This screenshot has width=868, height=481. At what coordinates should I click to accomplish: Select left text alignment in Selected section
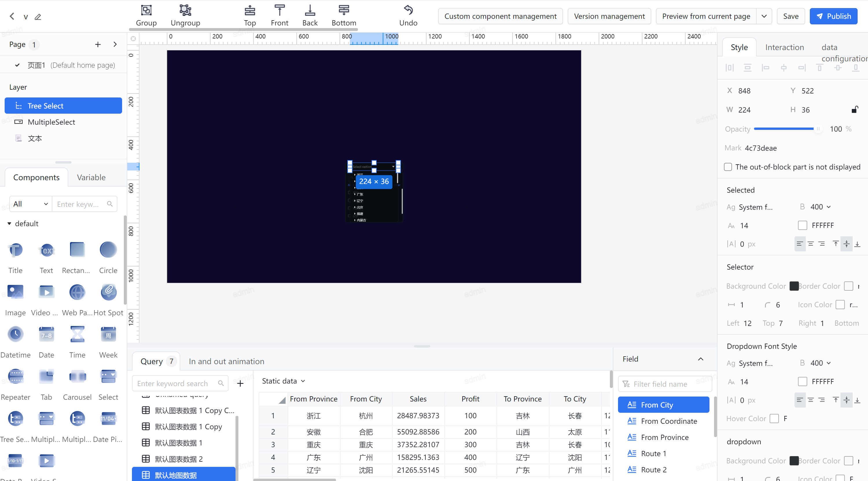tap(800, 244)
